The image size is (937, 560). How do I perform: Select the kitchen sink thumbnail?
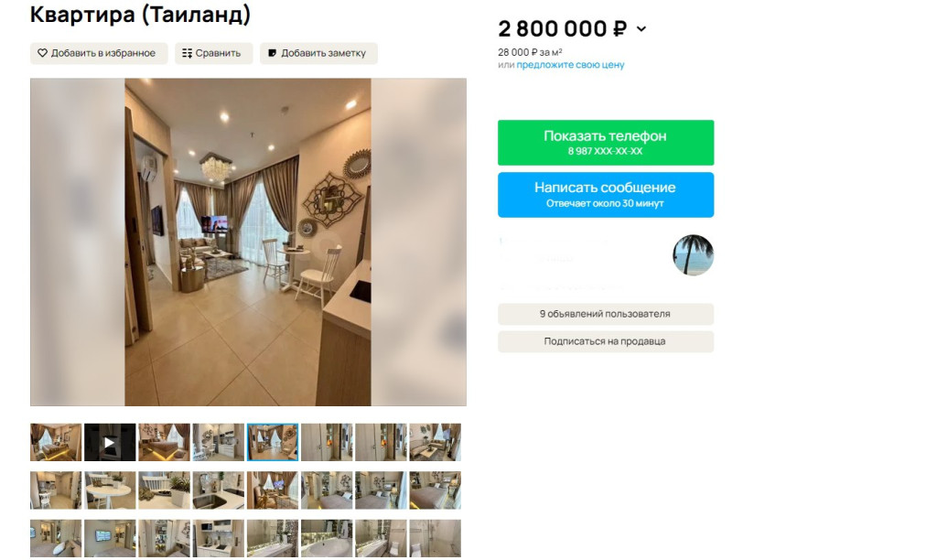click(x=218, y=490)
